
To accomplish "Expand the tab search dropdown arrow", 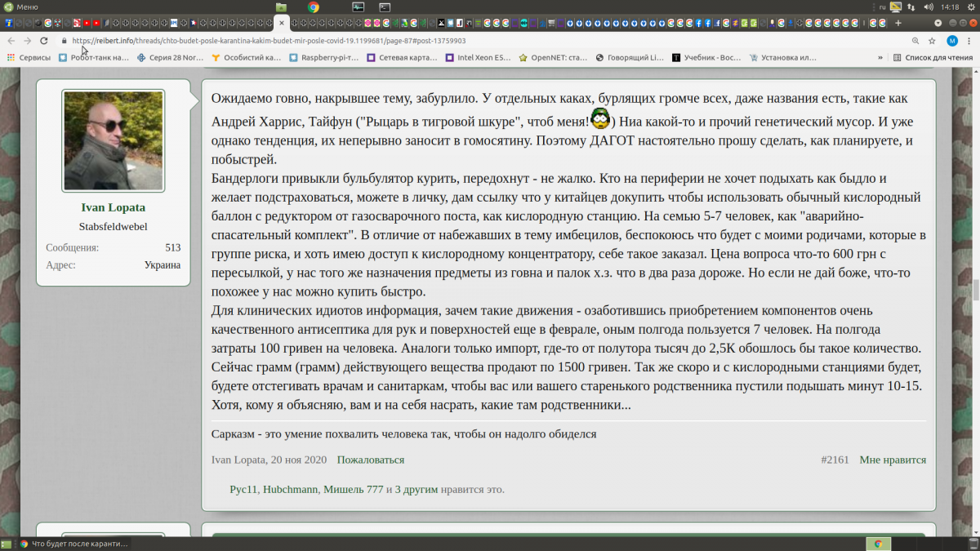I will (x=938, y=23).
